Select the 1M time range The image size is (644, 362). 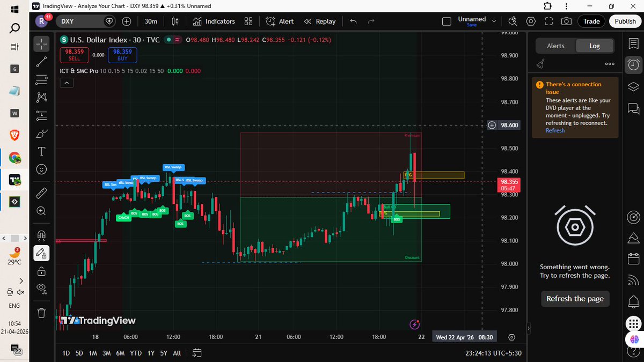[x=93, y=353]
